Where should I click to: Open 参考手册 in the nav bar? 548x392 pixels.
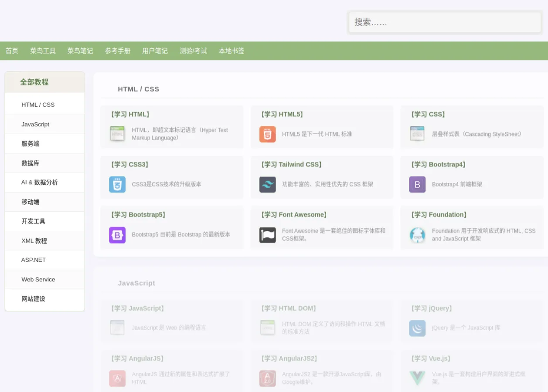[x=118, y=51]
